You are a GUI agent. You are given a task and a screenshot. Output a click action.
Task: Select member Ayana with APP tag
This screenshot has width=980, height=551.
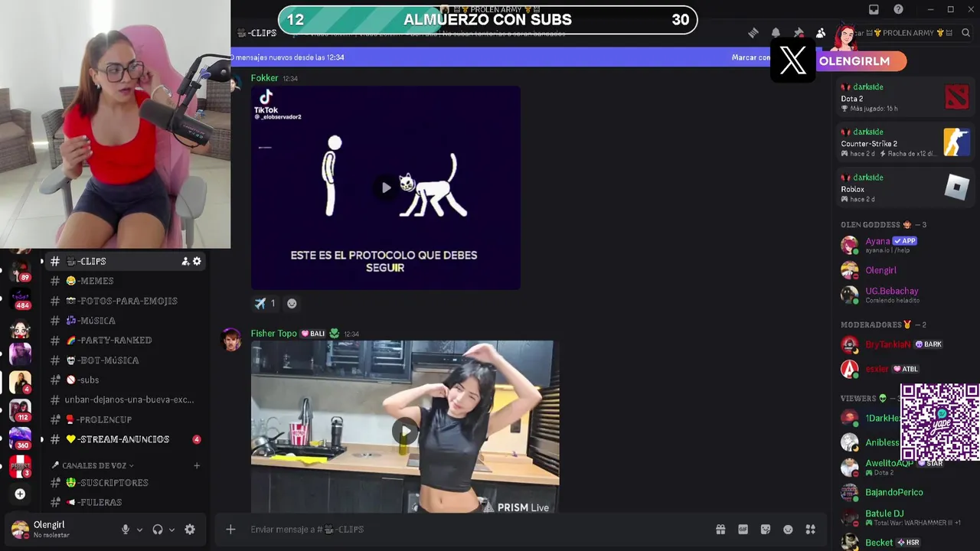point(905,245)
